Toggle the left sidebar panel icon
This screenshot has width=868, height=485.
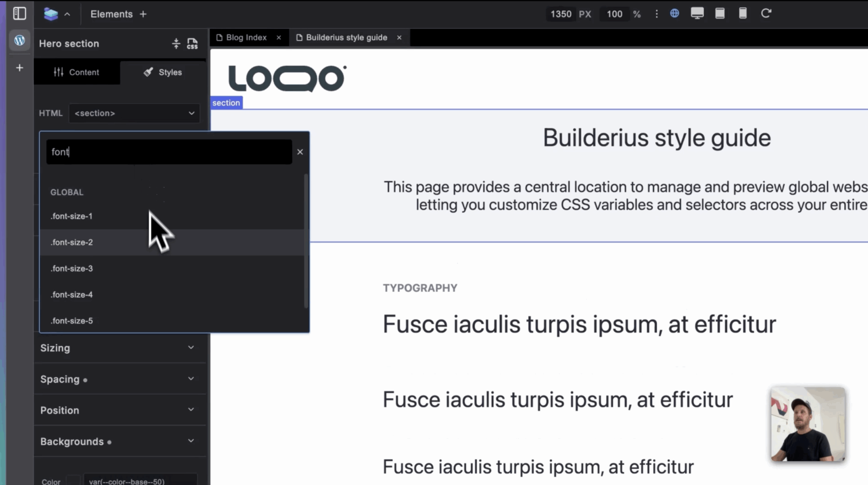tap(19, 14)
